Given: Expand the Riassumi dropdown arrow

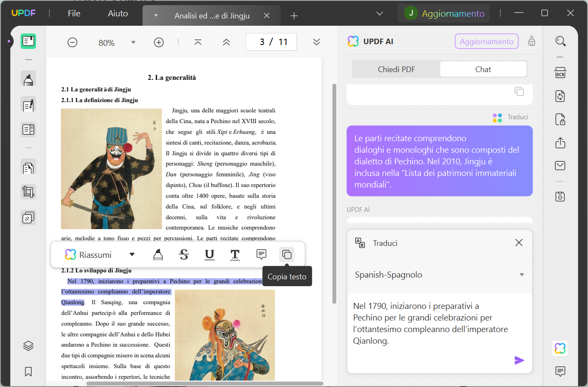Looking at the screenshot, I should pos(132,254).
